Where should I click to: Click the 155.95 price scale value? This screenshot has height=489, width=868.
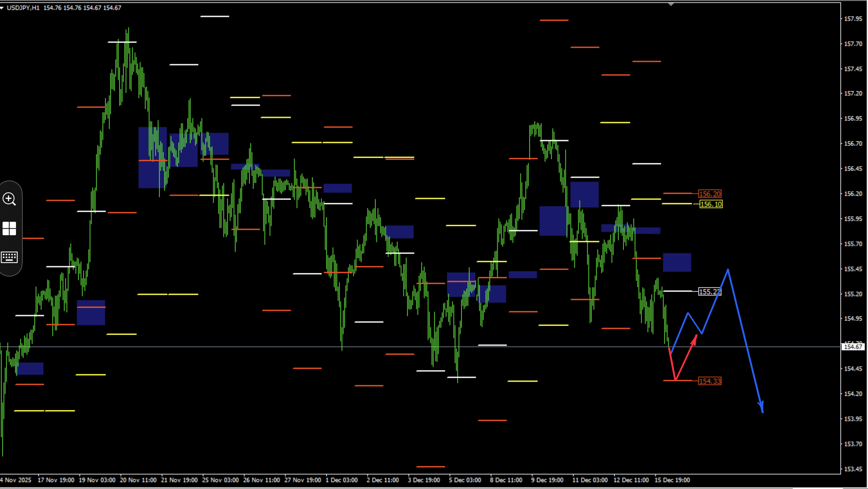853,219
